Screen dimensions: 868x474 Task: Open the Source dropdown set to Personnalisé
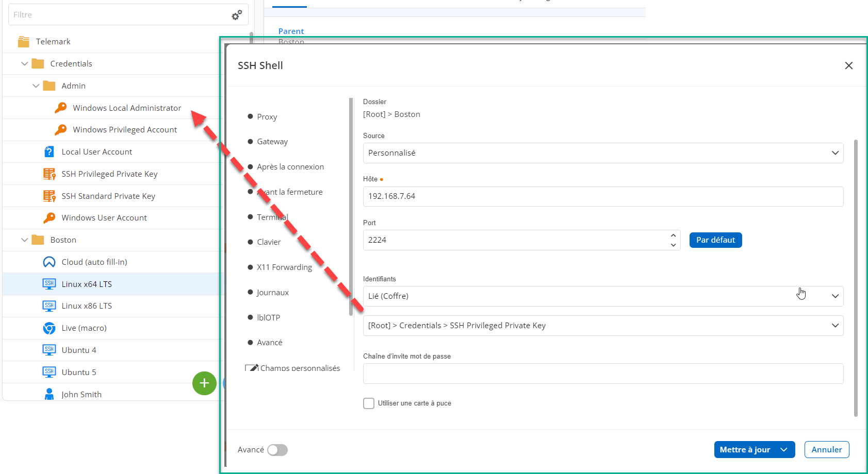coord(602,153)
